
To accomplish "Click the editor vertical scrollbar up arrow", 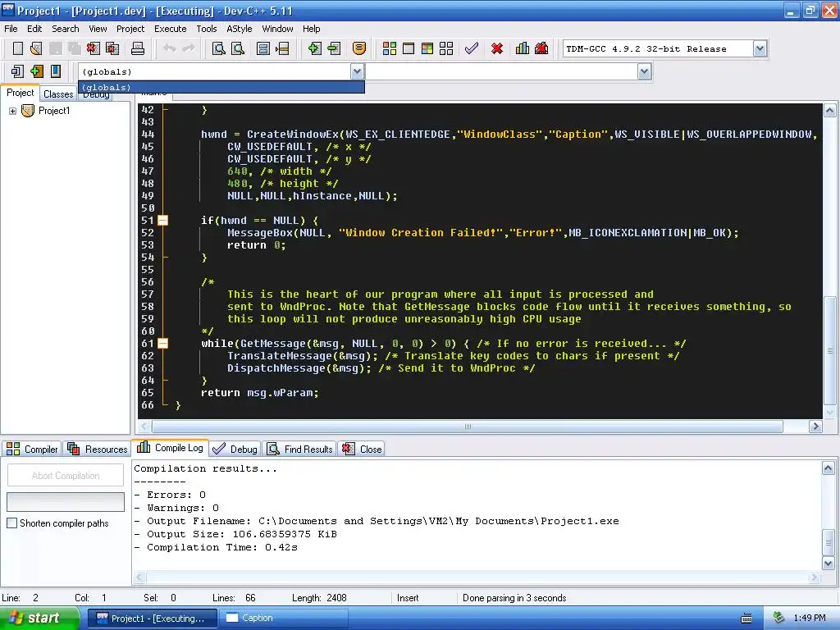I will coord(829,111).
